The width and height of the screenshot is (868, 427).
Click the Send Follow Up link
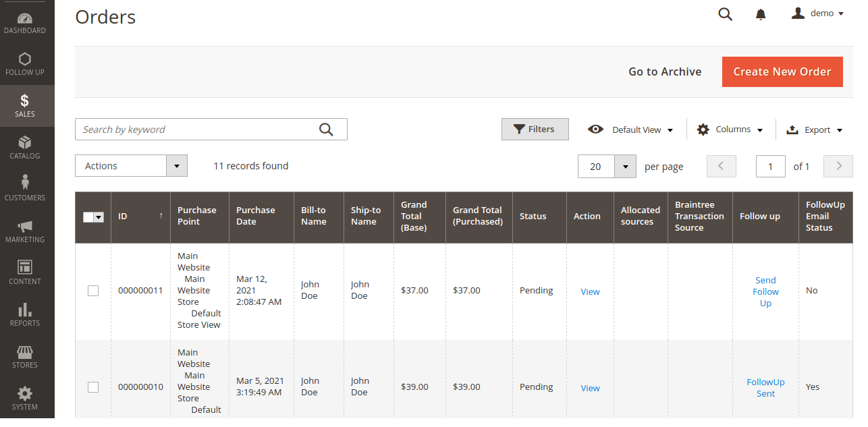click(x=765, y=291)
